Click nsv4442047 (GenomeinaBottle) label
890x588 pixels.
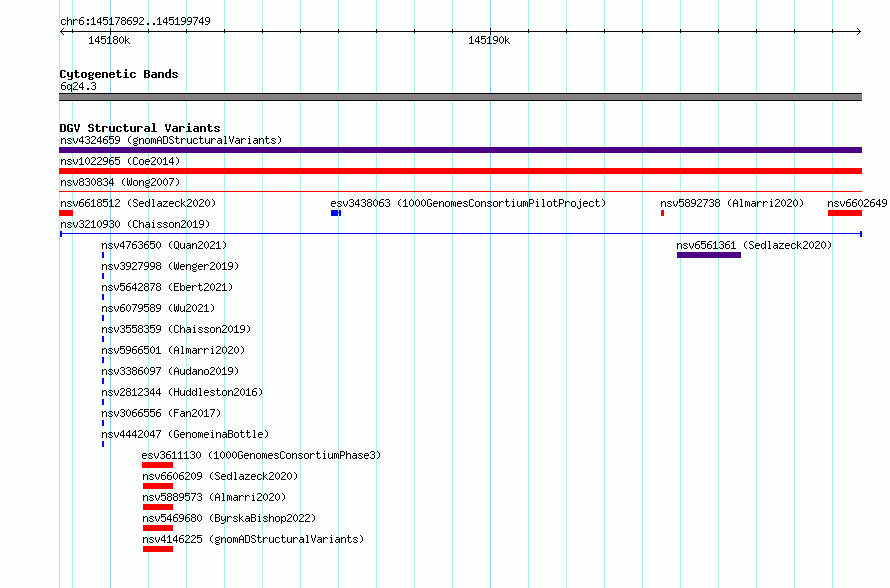pos(185,434)
